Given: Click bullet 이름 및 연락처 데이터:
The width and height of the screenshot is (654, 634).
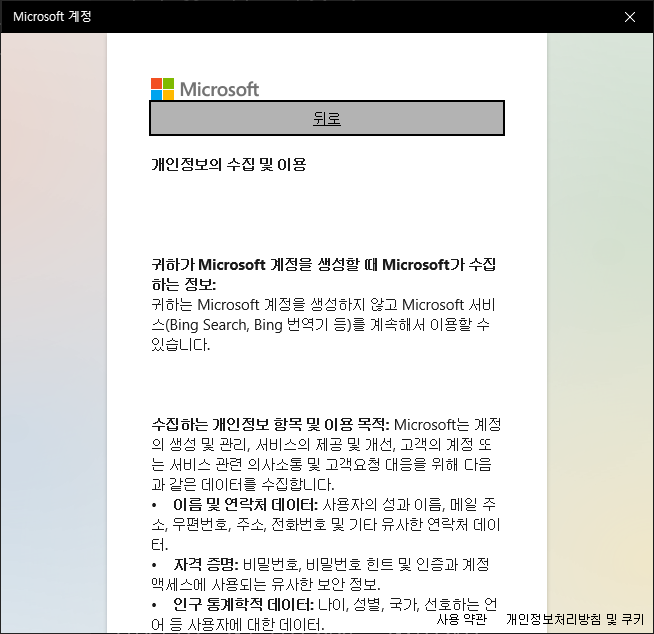Looking at the screenshot, I should tap(245, 505).
